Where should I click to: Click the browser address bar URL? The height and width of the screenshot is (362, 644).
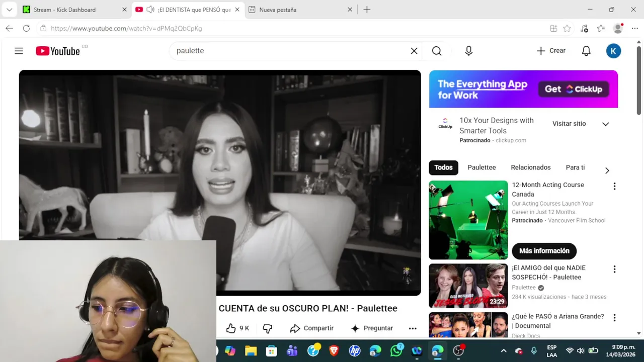click(126, 29)
